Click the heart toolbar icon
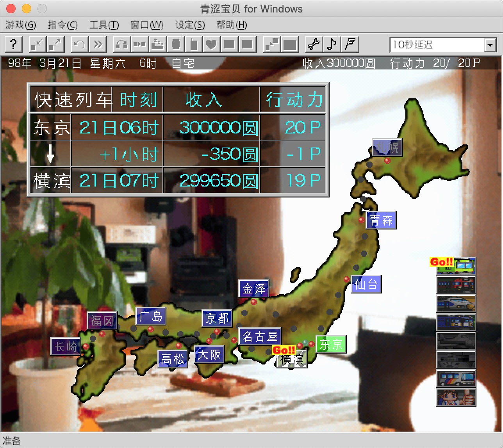The width and height of the screenshot is (503, 448). coord(212,44)
